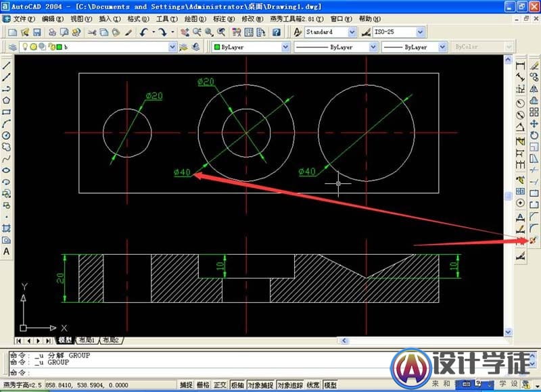The image size is (541, 392).
Task: Expand the undo history dropdown arrow
Action: [x=154, y=32]
